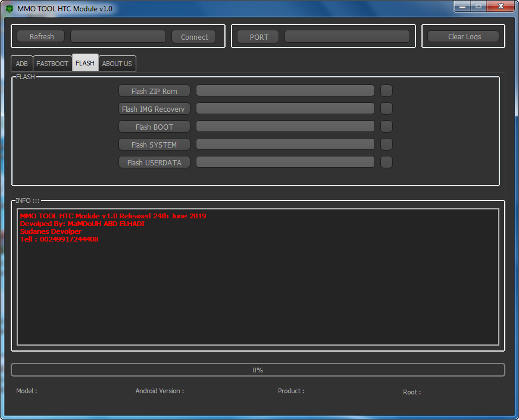Image resolution: width=519 pixels, height=420 pixels.
Task: Click the small browse button for ZIP Rom
Action: coord(386,90)
